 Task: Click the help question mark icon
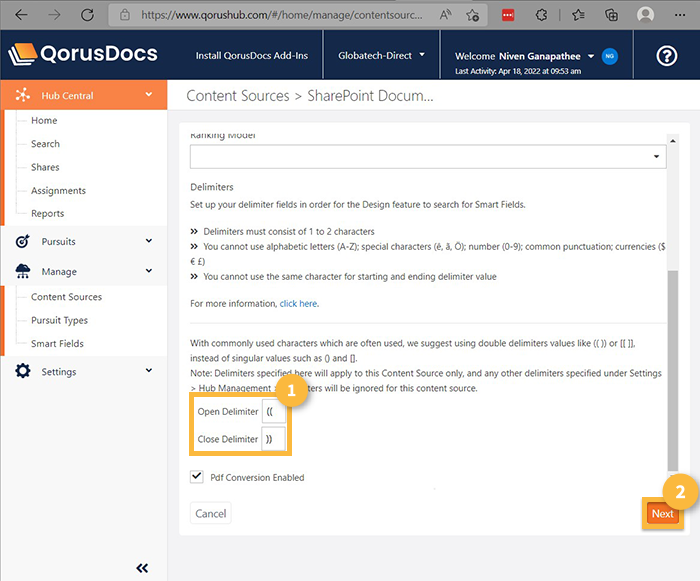click(x=667, y=56)
